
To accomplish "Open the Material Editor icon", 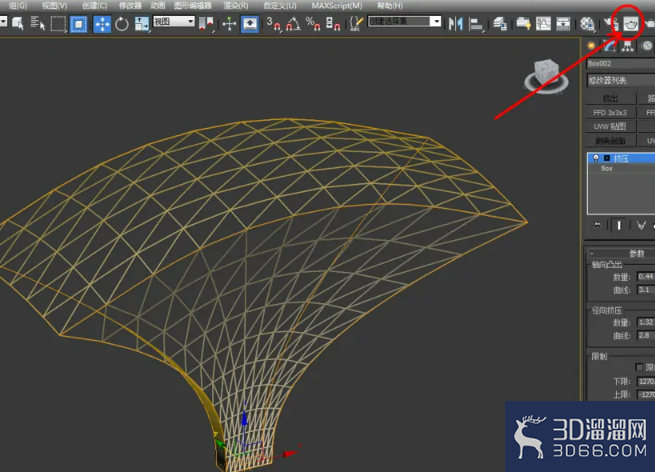I will click(x=587, y=24).
